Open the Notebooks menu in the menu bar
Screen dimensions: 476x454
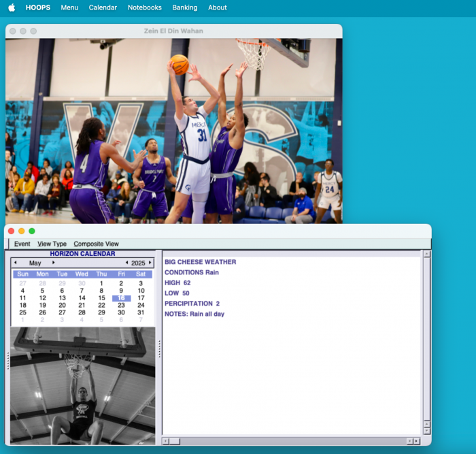pyautogui.click(x=144, y=7)
